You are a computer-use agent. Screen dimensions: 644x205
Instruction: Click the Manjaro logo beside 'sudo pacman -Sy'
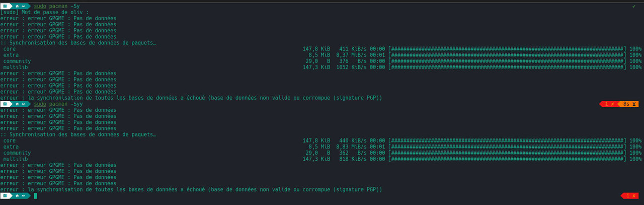[x=5, y=6]
